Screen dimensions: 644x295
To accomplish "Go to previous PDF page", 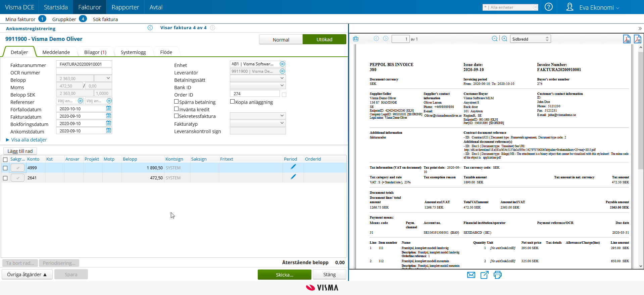I will click(x=377, y=39).
